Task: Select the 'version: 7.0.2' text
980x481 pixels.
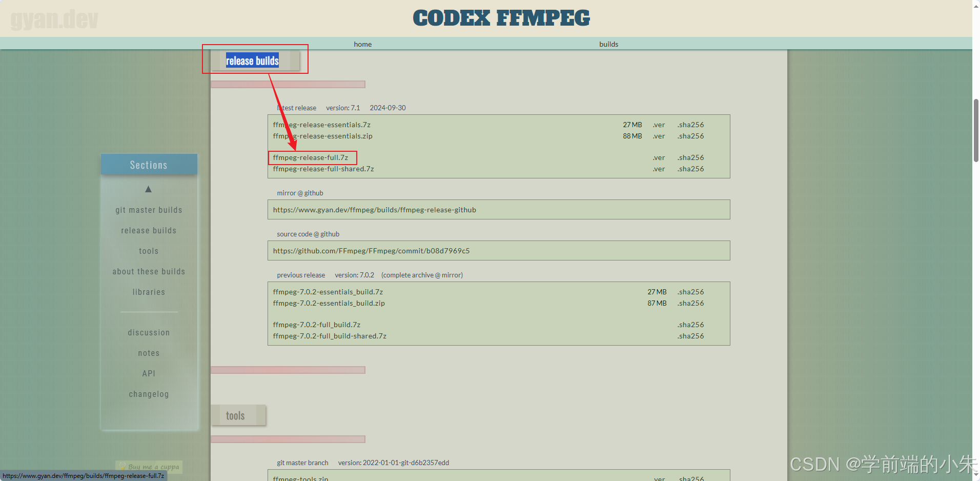Action: coord(354,275)
